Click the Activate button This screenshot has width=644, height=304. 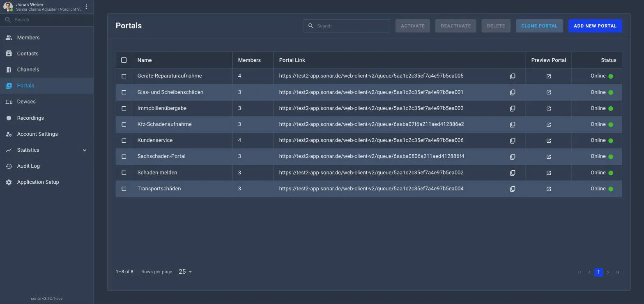pyautogui.click(x=413, y=26)
